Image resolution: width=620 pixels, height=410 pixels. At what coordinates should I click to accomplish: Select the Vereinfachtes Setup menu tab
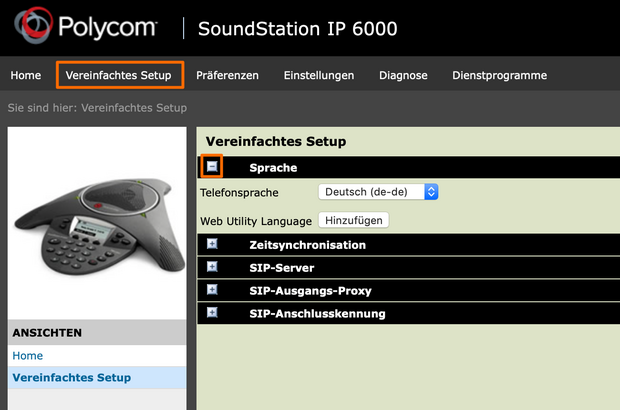[119, 75]
